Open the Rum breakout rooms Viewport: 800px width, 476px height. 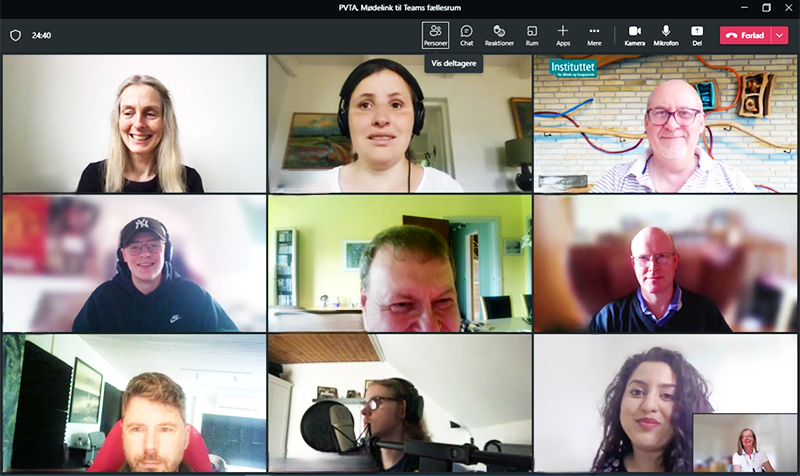click(x=532, y=35)
